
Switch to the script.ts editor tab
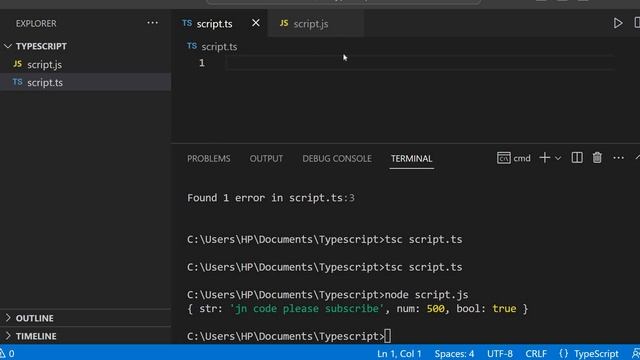pos(214,24)
